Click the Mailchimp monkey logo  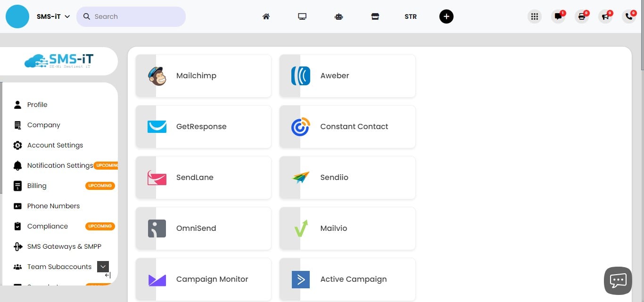point(158,75)
